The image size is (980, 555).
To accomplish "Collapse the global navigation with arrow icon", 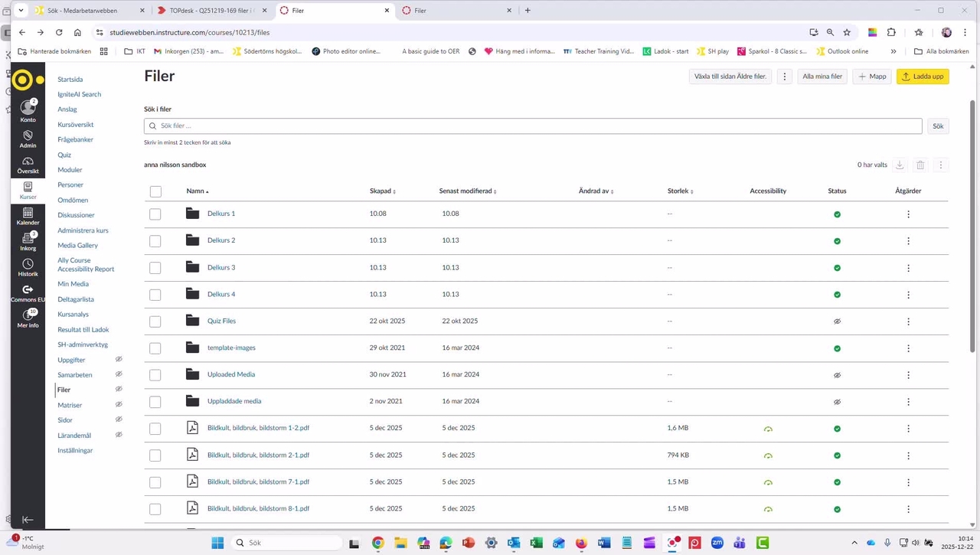I will pos(28,520).
